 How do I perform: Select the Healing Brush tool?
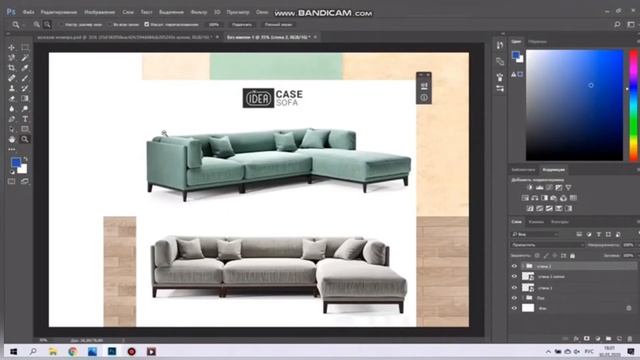pos(11,78)
